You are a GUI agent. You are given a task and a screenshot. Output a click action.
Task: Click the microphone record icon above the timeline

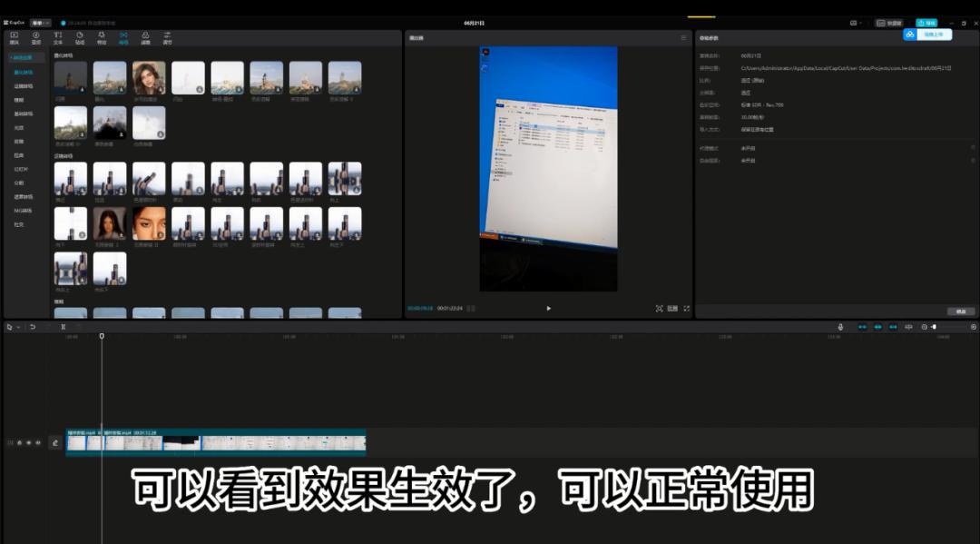pyautogui.click(x=840, y=327)
